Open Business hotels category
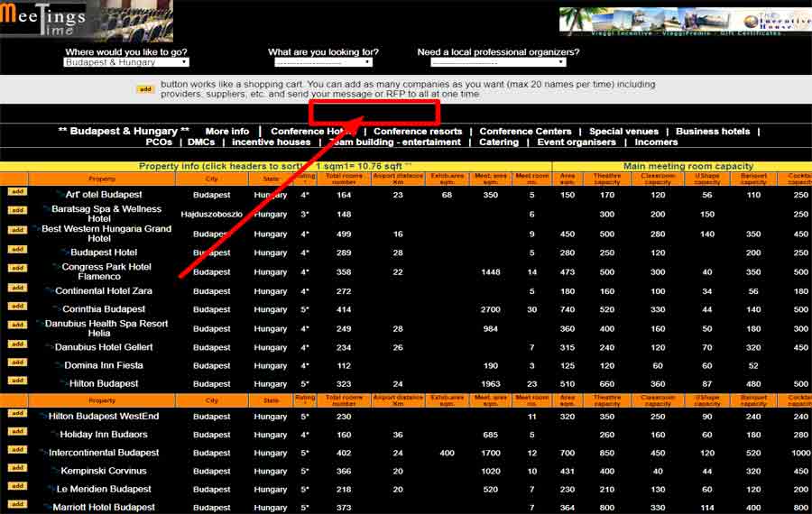This screenshot has height=514, width=812. (713, 132)
